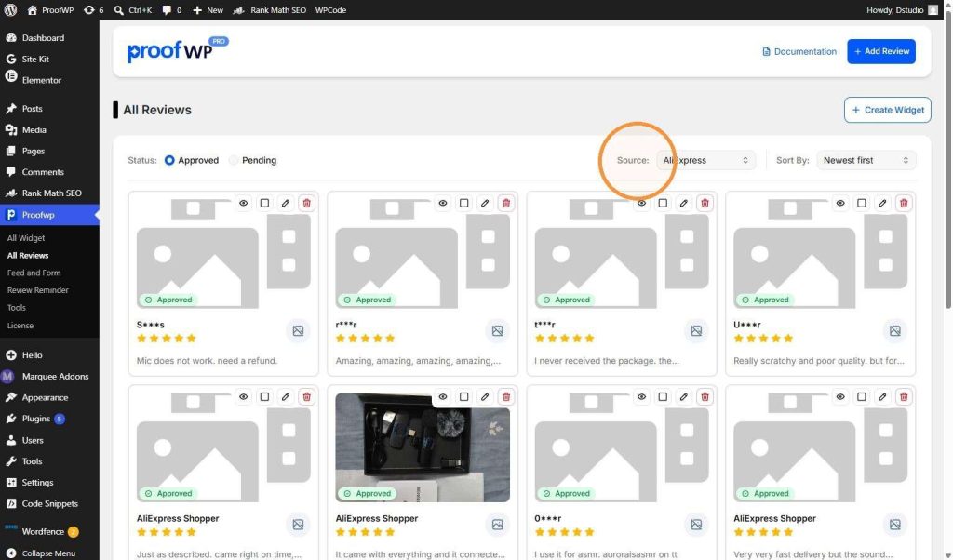Click the Add Review button
This screenshot has height=560, width=953.
point(881,51)
